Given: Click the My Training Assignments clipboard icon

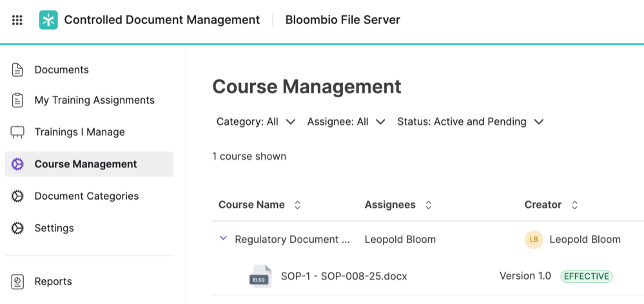Looking at the screenshot, I should [17, 100].
